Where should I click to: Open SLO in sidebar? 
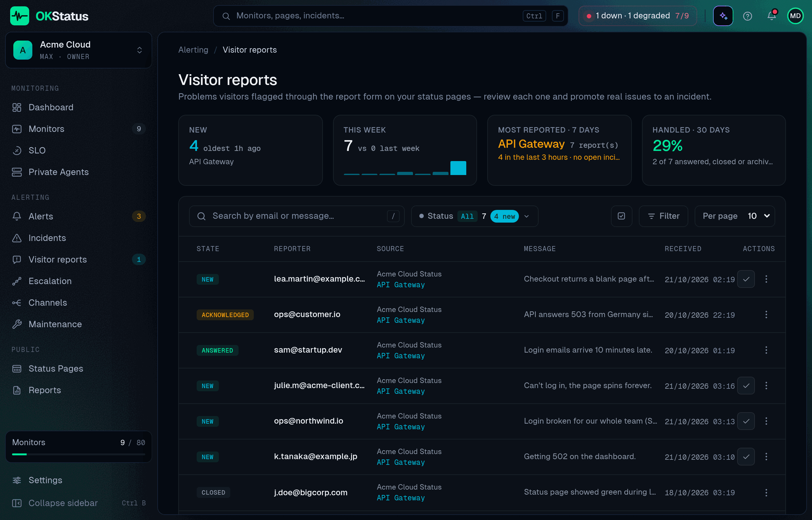(x=79, y=151)
